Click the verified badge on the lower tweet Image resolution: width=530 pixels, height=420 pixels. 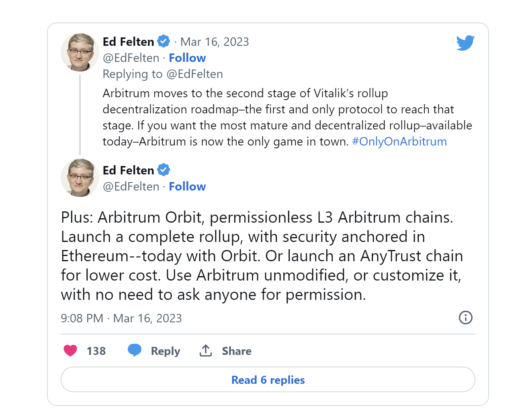coord(164,170)
